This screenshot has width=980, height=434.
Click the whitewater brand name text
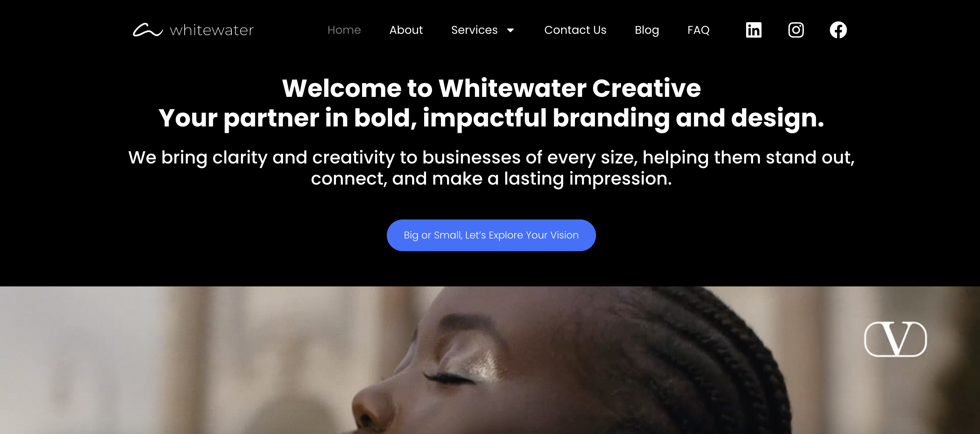[x=211, y=30]
